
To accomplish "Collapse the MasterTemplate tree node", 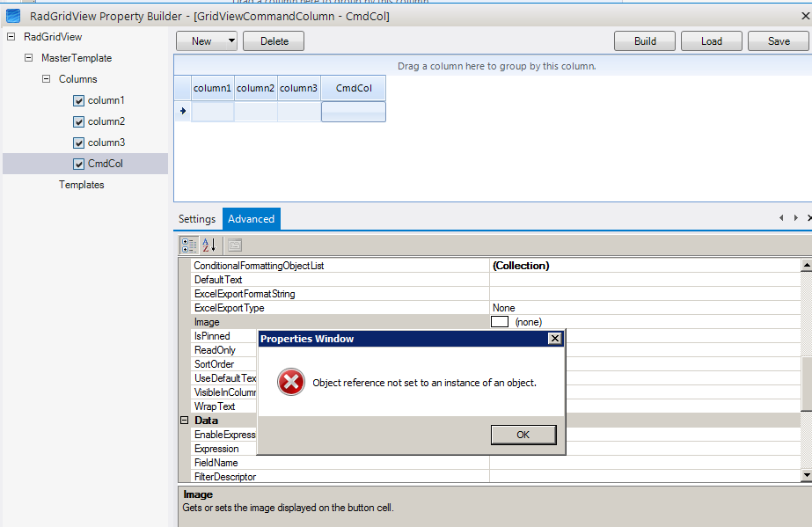I will [x=28, y=58].
